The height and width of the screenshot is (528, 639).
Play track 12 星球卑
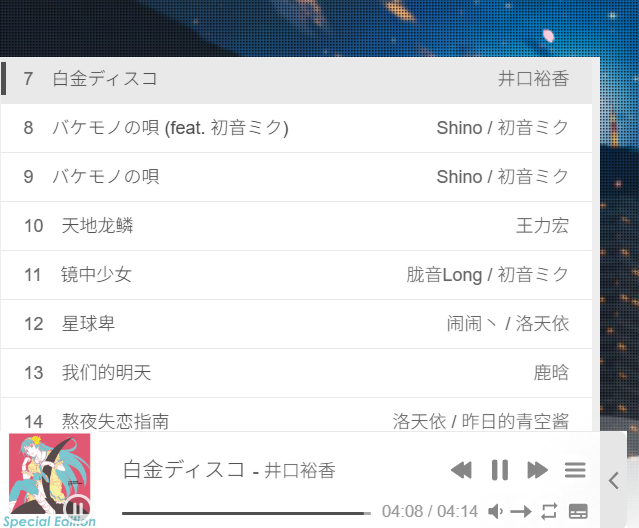tap(296, 324)
